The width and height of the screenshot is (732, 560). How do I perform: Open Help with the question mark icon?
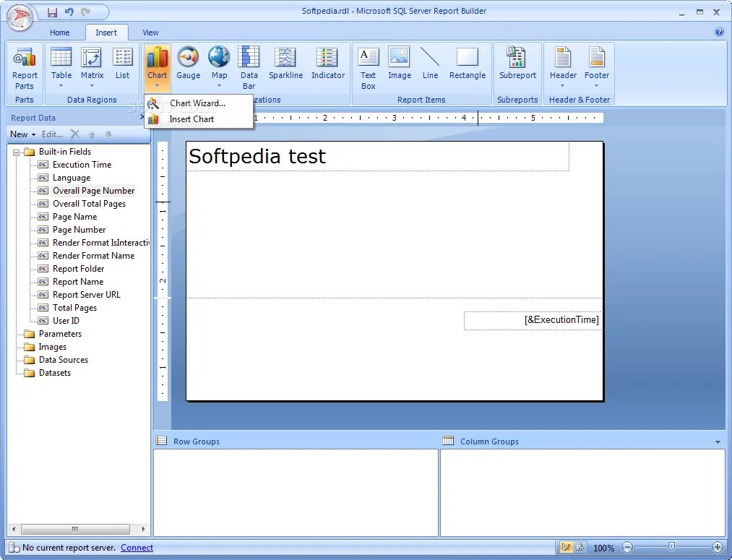[719, 32]
